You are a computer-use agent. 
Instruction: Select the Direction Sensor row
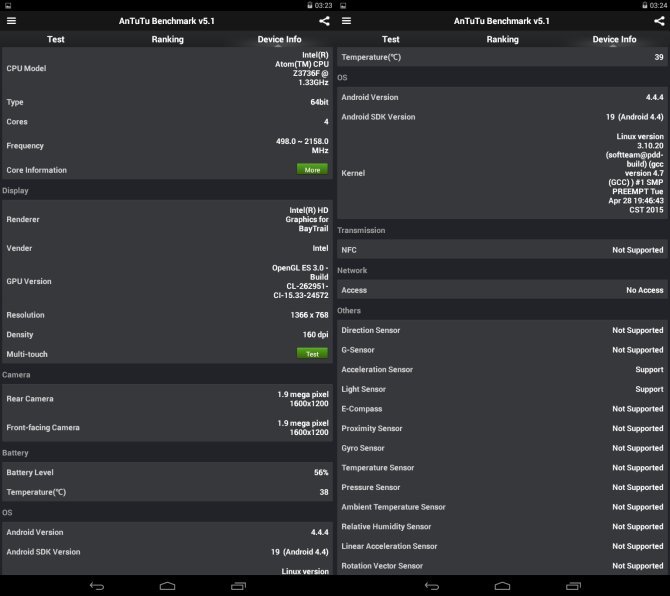[x=502, y=330]
